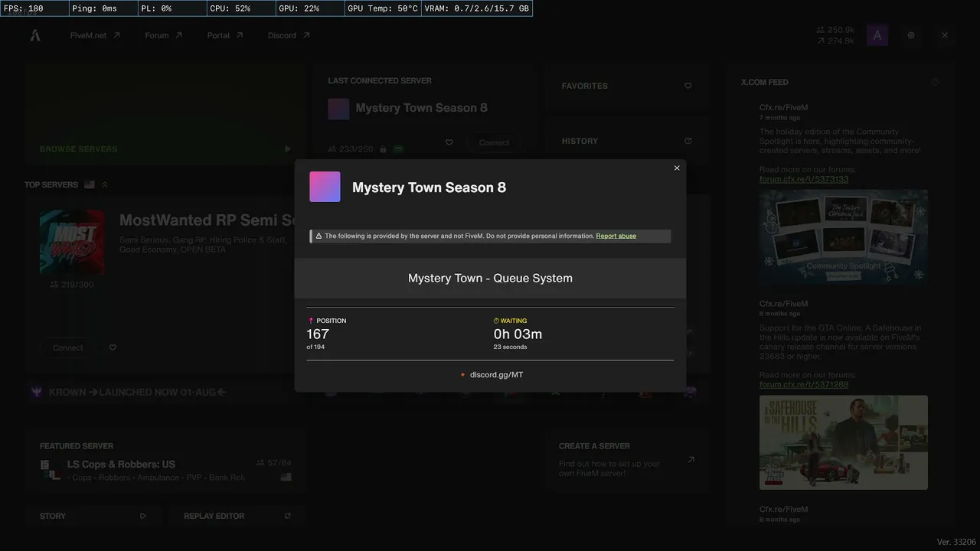Open the History panel

(x=626, y=141)
